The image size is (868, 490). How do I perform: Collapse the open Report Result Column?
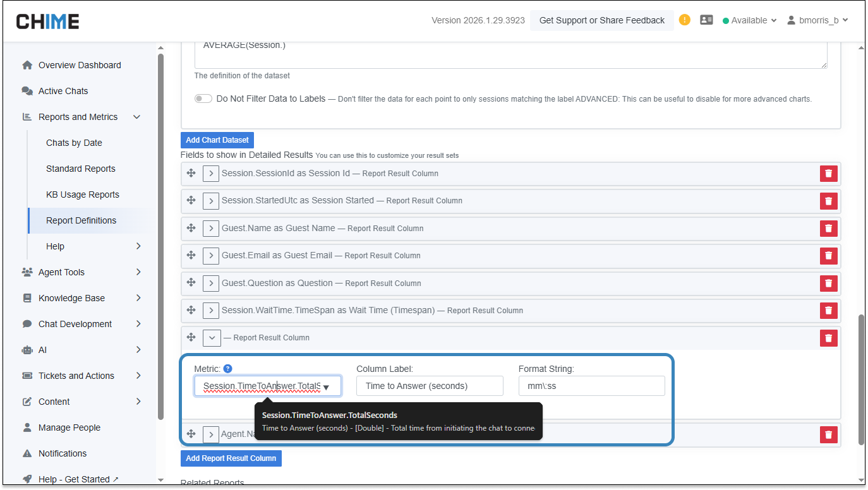click(x=211, y=338)
